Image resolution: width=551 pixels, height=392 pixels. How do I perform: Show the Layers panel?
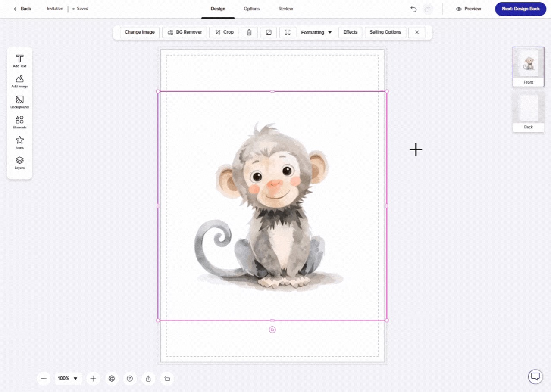point(19,162)
